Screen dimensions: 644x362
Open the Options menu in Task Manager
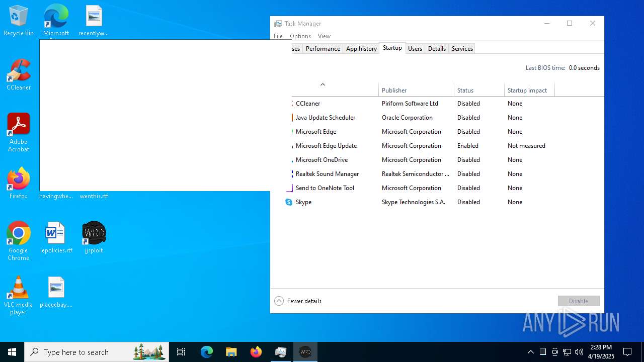pos(300,36)
